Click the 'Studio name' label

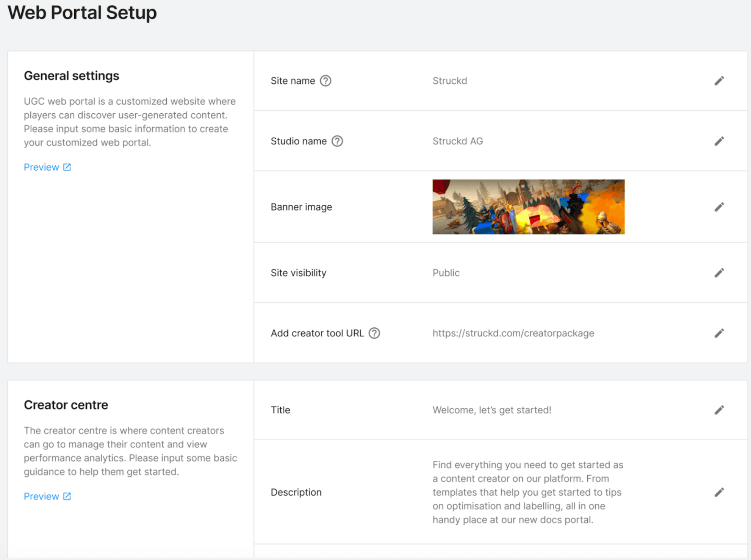(x=299, y=141)
